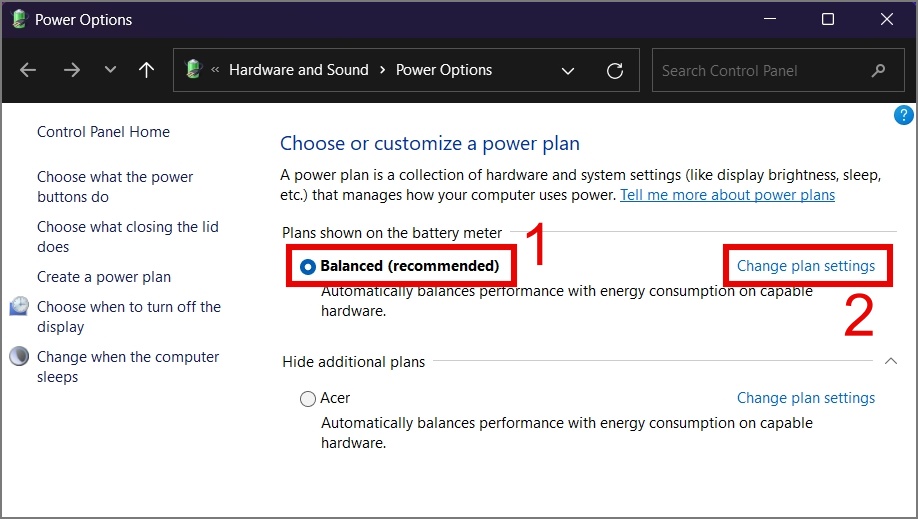Viewport: 918px width, 519px height.
Task: Click the double chevron before Hardware and Sound
Action: pyautogui.click(x=215, y=70)
